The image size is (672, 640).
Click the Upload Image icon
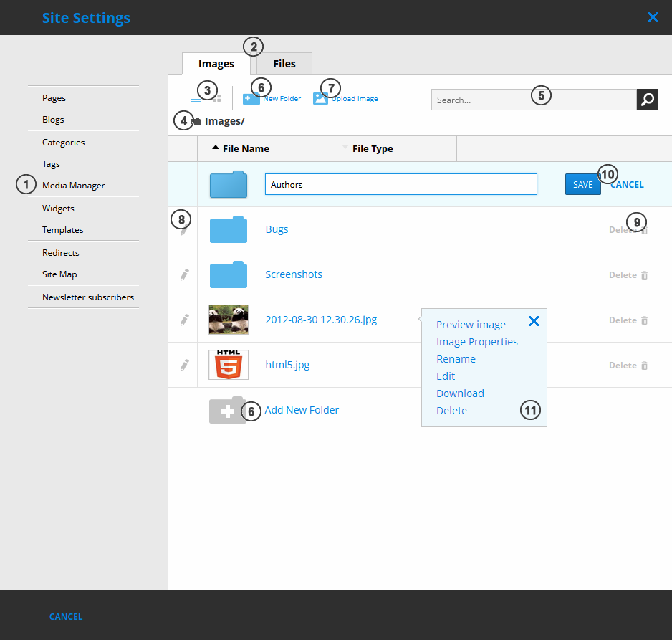click(320, 99)
